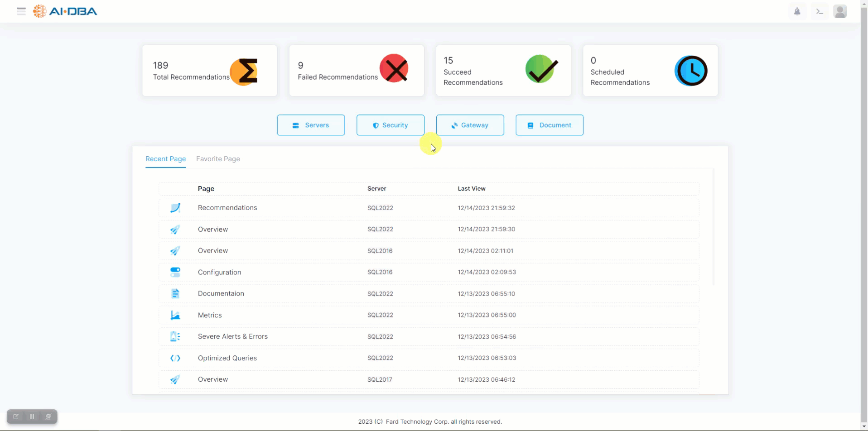Viewport: 868px width, 431px height.
Task: Click the AI-DBA logo
Action: point(65,11)
